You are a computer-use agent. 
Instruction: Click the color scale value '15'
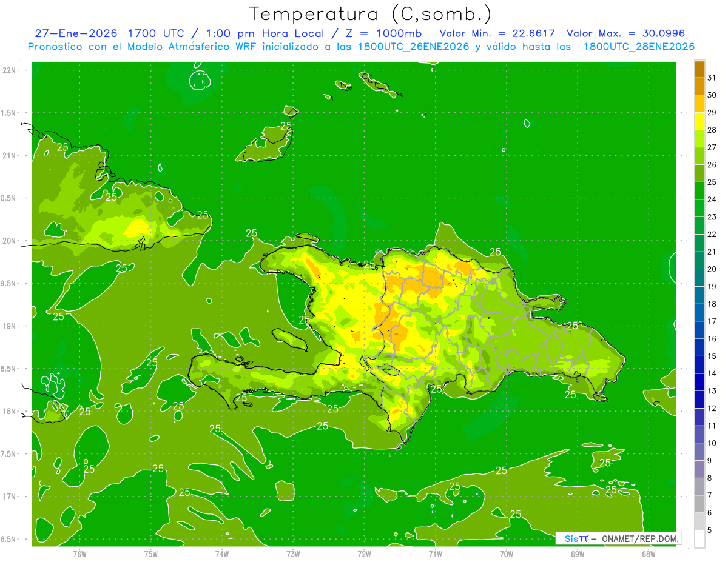[712, 356]
